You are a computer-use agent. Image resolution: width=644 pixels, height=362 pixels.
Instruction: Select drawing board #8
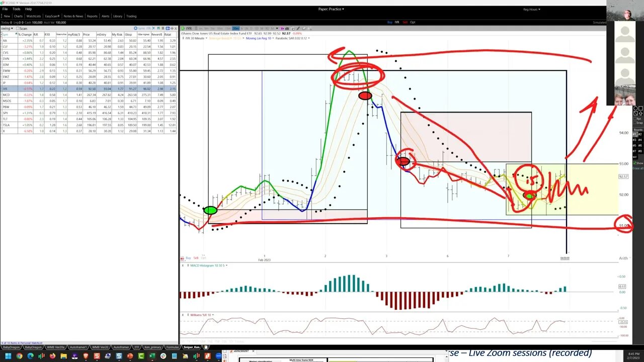(x=640, y=151)
